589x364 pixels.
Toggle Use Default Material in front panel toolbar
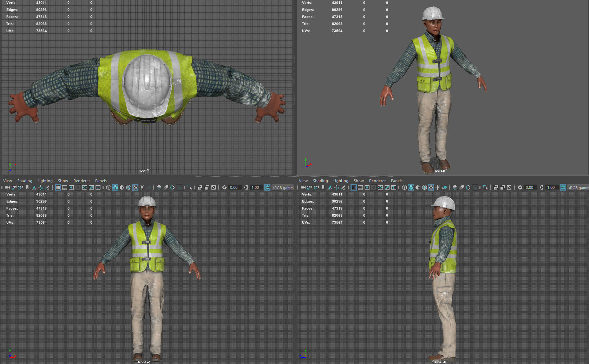click(x=122, y=187)
